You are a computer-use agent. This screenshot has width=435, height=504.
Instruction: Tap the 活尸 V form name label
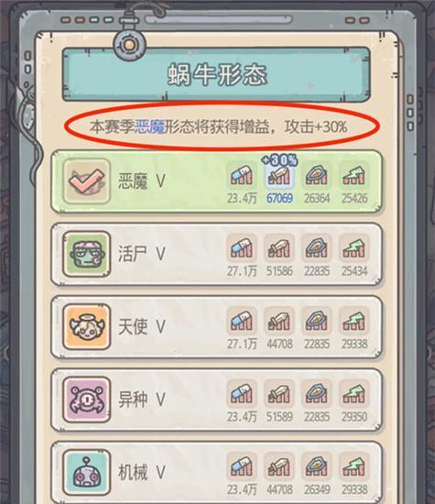(x=142, y=254)
